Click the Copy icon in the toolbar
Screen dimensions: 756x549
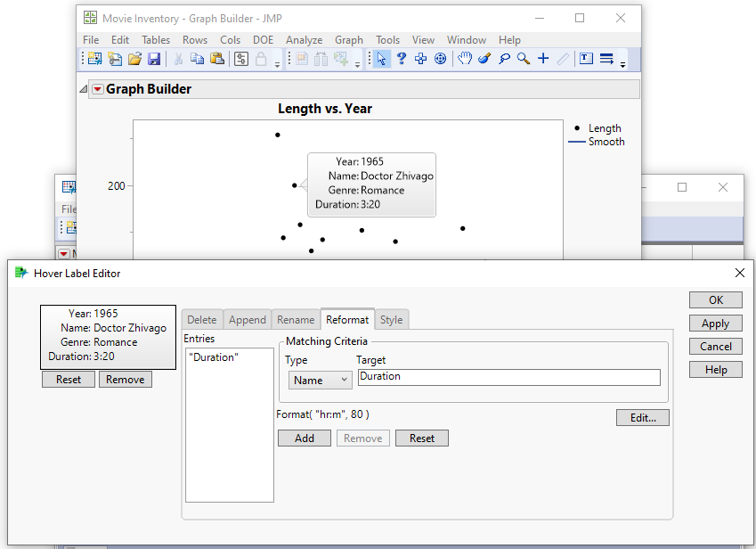(197, 59)
